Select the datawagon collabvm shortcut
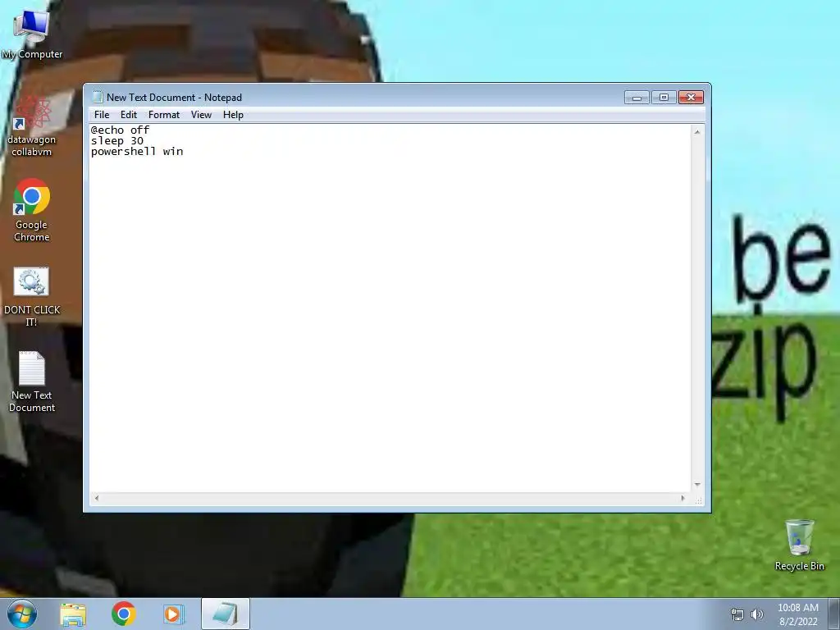Viewport: 840px width, 630px height. click(32, 126)
